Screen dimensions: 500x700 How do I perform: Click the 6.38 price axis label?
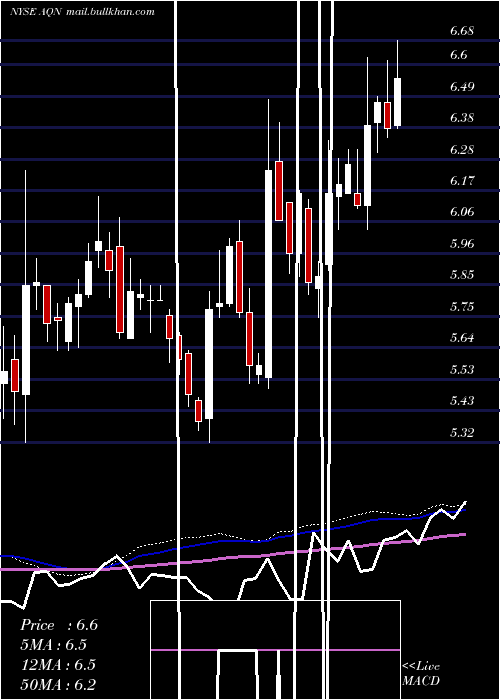click(x=462, y=118)
